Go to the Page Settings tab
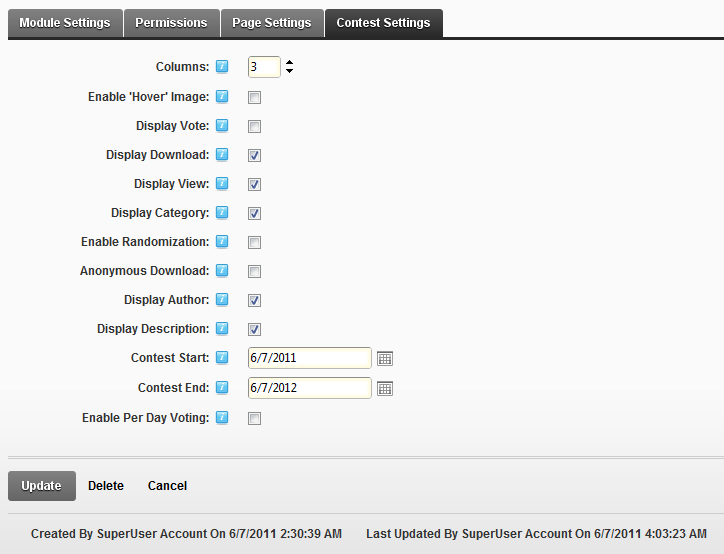This screenshot has width=724, height=554. (x=272, y=23)
